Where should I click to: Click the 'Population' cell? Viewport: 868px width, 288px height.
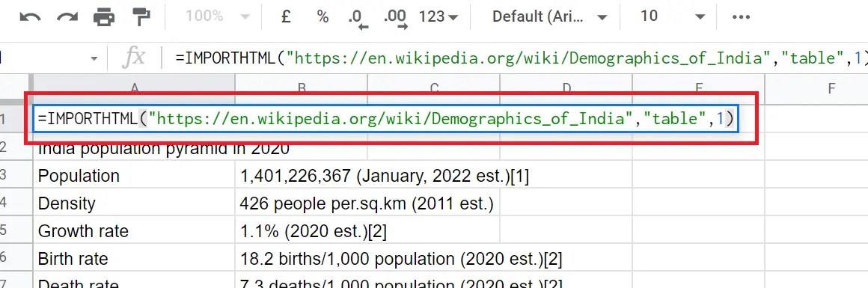(x=134, y=176)
